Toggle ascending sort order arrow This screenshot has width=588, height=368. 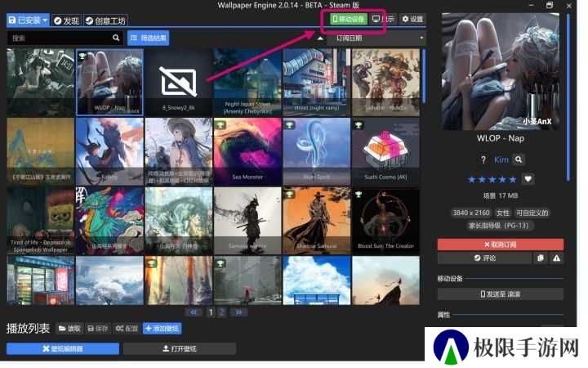tap(320, 38)
